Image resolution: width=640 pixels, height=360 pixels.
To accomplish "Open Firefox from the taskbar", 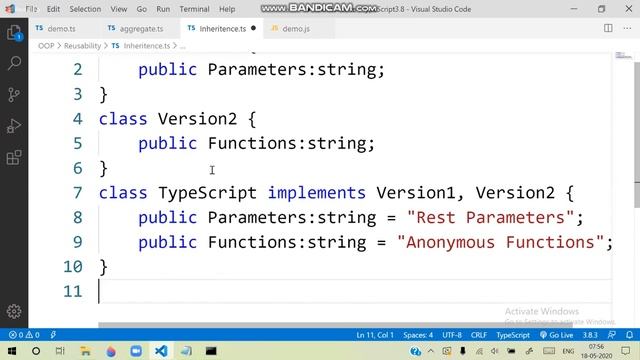I will (x=111, y=351).
